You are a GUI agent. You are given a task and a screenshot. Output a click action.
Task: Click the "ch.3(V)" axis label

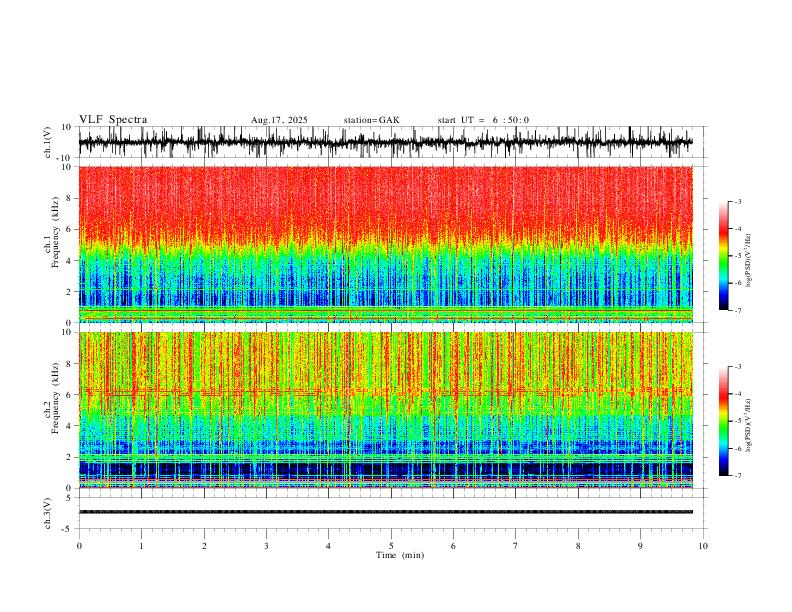coord(48,513)
